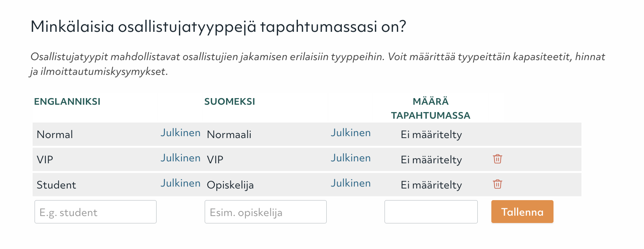The width and height of the screenshot is (644, 249).
Task: Toggle Julkinen for Finnish VIP name
Action: pos(351,158)
